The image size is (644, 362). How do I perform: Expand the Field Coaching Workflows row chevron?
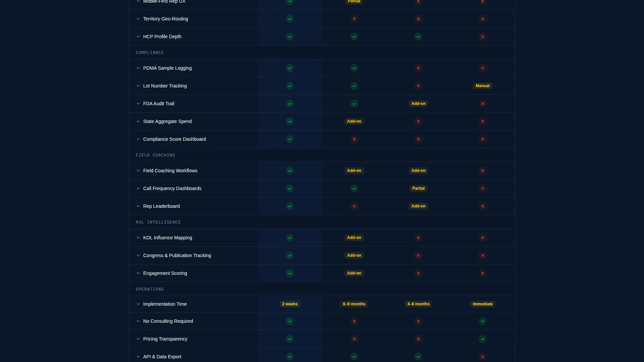(x=138, y=171)
